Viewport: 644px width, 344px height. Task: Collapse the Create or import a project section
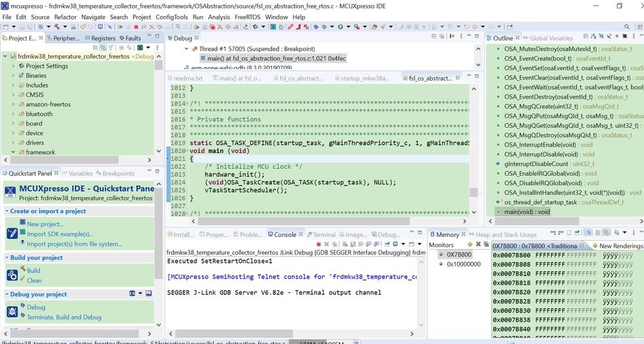coord(7,211)
